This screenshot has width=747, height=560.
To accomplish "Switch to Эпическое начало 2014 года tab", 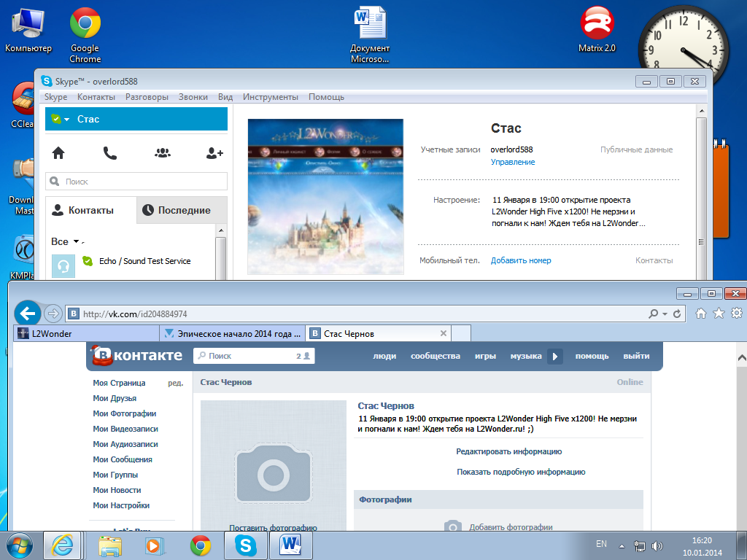I will (x=233, y=333).
